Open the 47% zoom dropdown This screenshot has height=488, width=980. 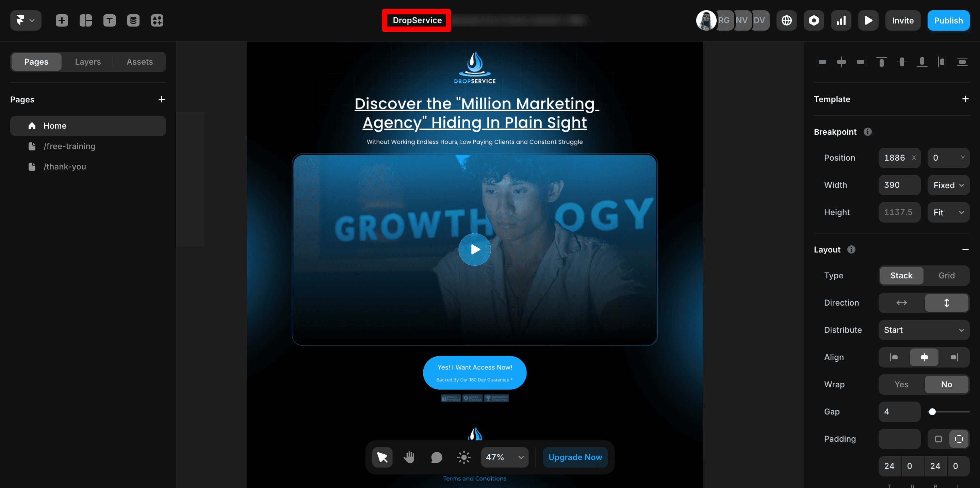coord(504,457)
